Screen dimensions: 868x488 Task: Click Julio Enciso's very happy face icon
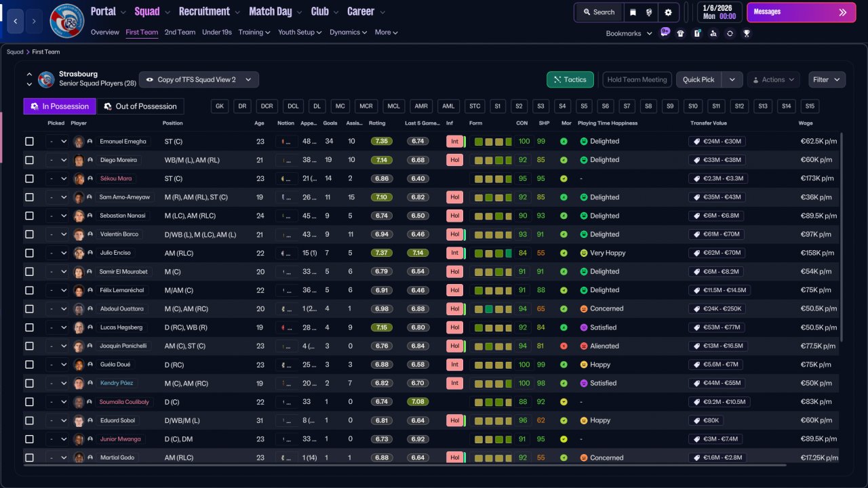click(x=583, y=253)
